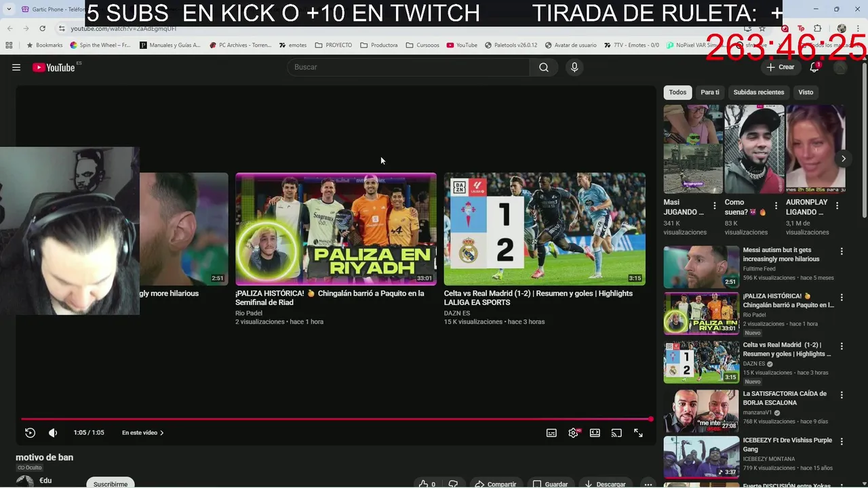The image size is (868, 488).
Task: Open Borja Escalona sidebar video thumbnail
Action: click(x=701, y=411)
